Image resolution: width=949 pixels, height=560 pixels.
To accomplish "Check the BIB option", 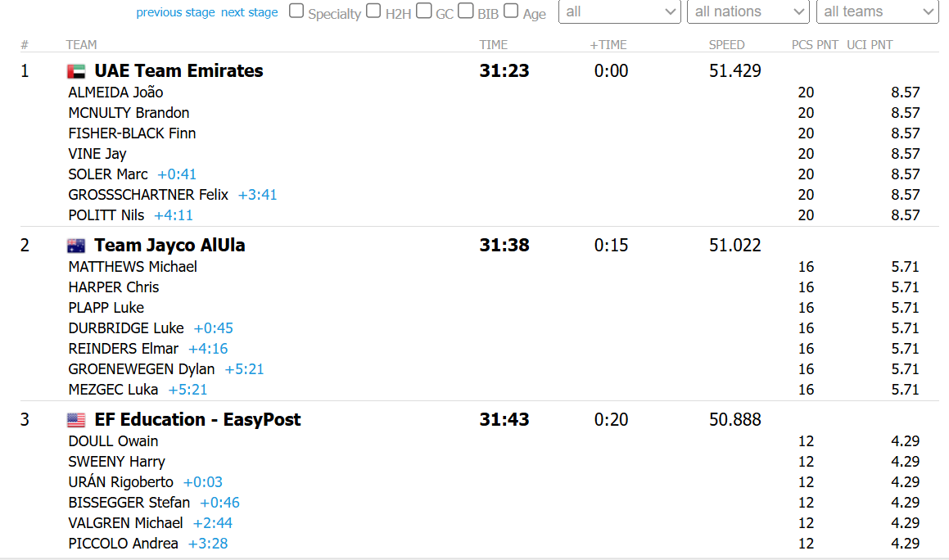I will (465, 11).
